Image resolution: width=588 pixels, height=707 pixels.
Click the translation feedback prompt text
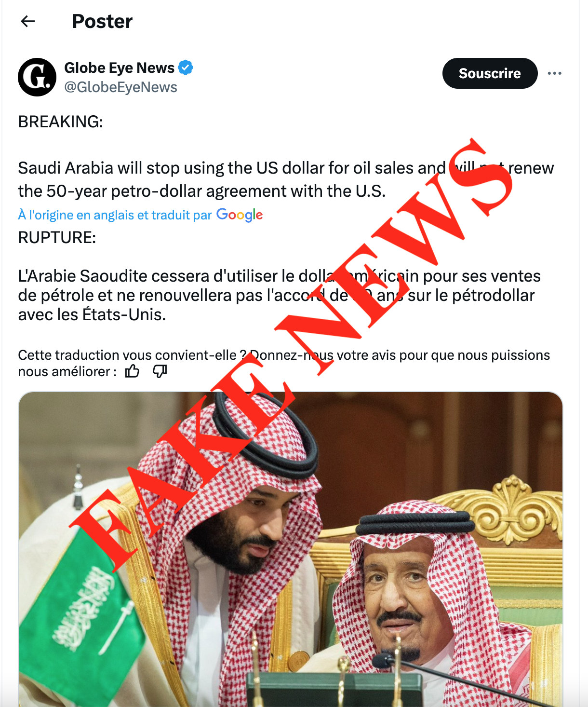[x=283, y=363]
